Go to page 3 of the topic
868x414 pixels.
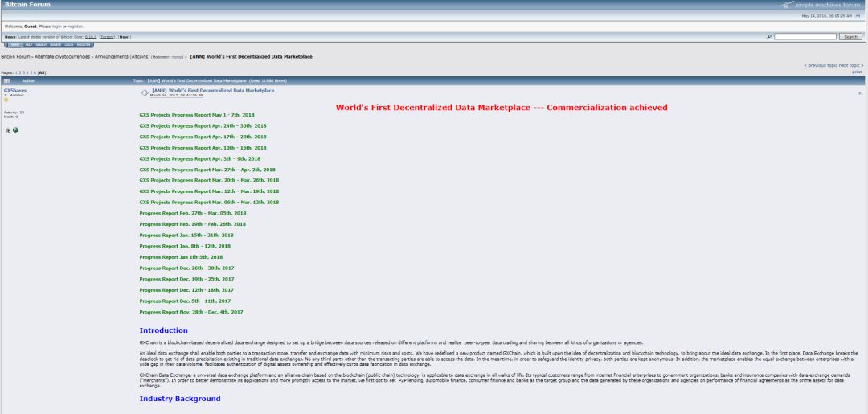coord(24,72)
